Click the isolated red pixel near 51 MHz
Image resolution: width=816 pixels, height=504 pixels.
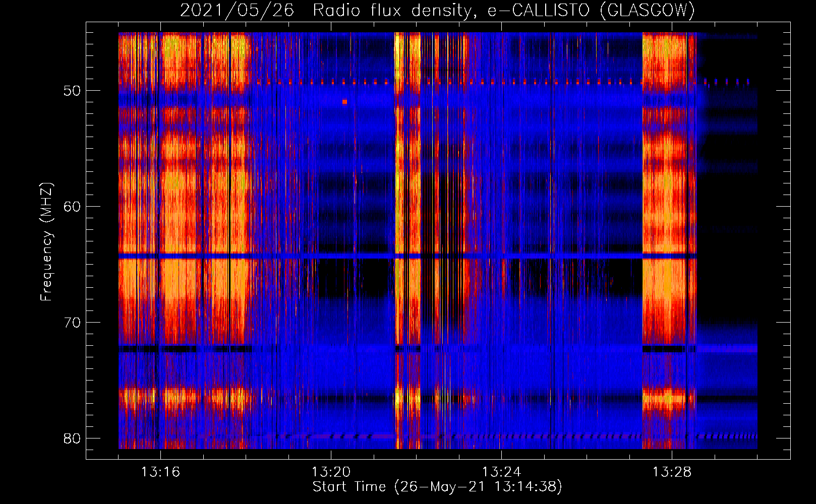coord(344,102)
